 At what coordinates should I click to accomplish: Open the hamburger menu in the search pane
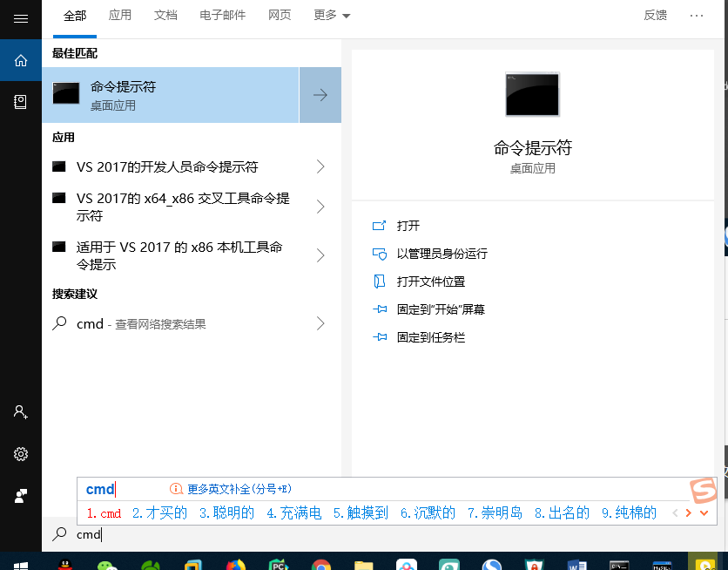[x=20, y=19]
